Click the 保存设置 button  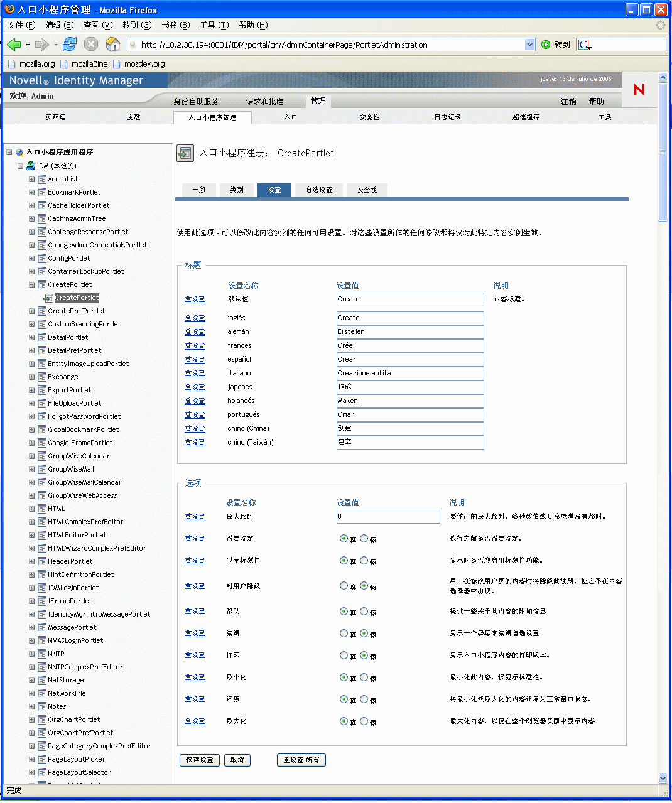pos(200,760)
